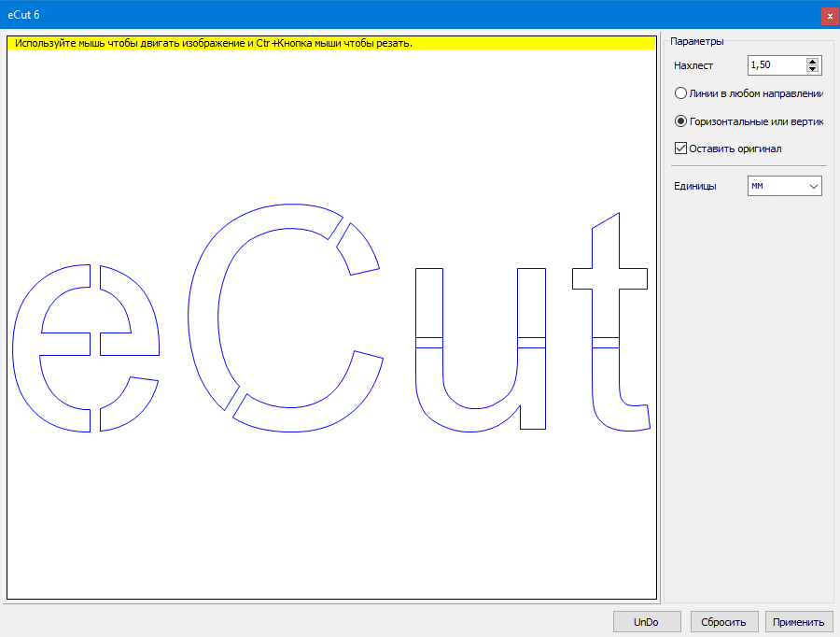Select 'Линии в любом направлении' radio option
Viewport: 840px width, 637px height.
tap(681, 93)
